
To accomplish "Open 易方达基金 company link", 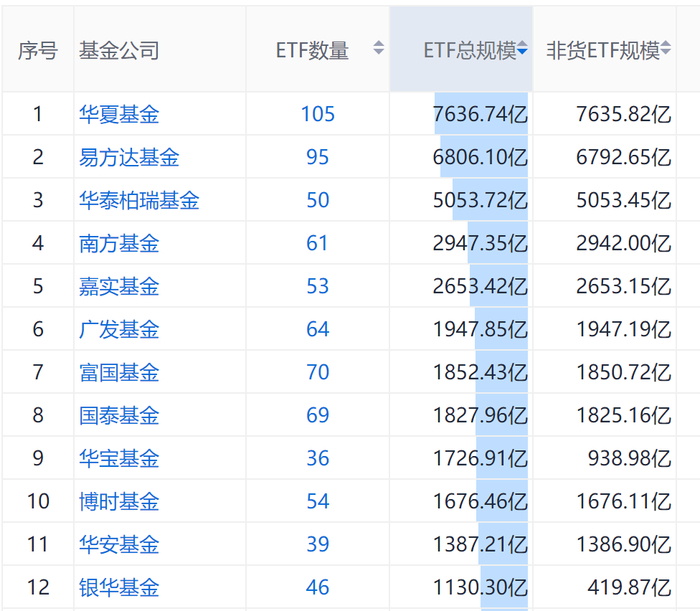I will click(x=129, y=157).
